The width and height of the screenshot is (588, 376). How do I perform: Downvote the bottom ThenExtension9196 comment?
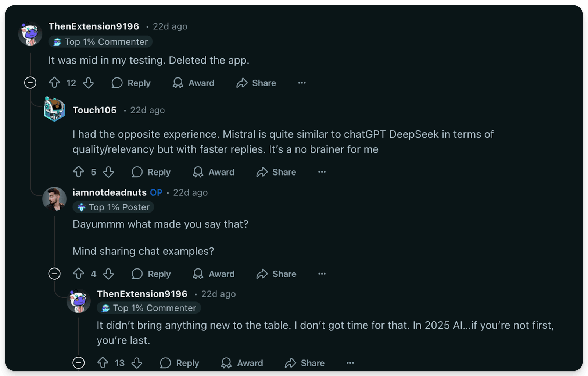click(x=137, y=363)
